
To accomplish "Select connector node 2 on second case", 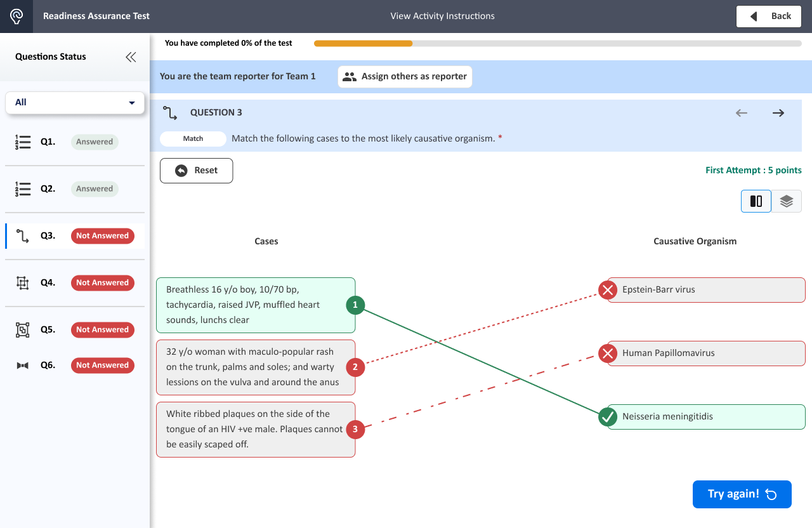I will (x=355, y=367).
